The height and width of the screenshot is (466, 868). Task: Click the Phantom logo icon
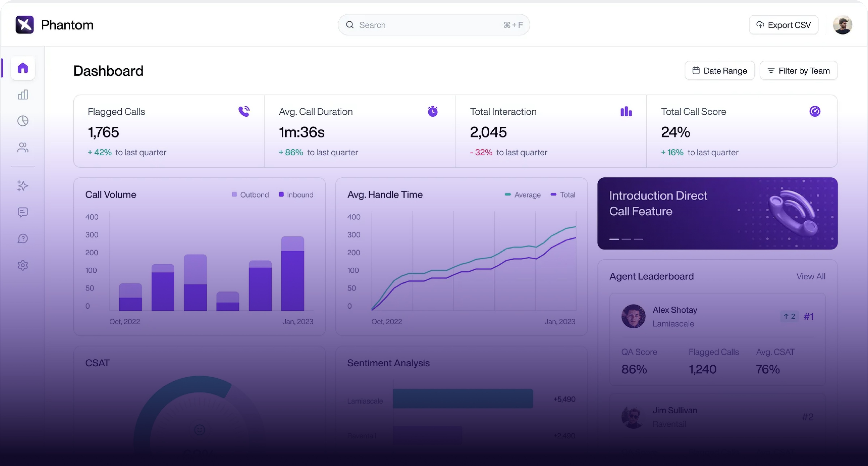(x=25, y=25)
